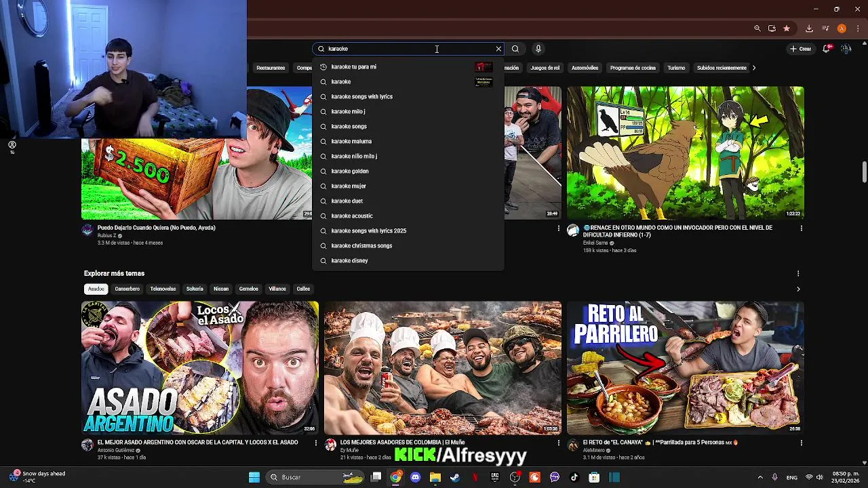The height and width of the screenshot is (488, 868).
Task: Open Chrome zoom magnifier icon
Action: [x=757, y=28]
